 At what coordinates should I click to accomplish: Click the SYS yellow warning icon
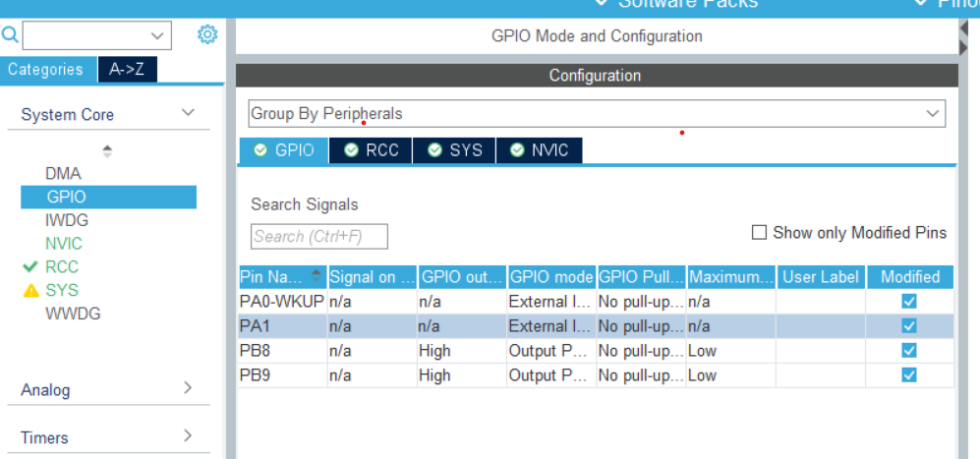coord(30,291)
